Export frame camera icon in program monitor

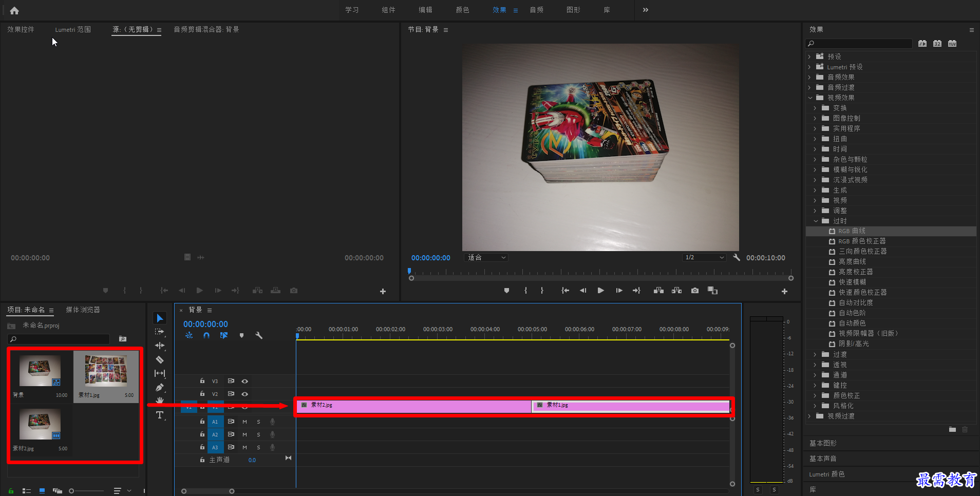[x=695, y=291]
